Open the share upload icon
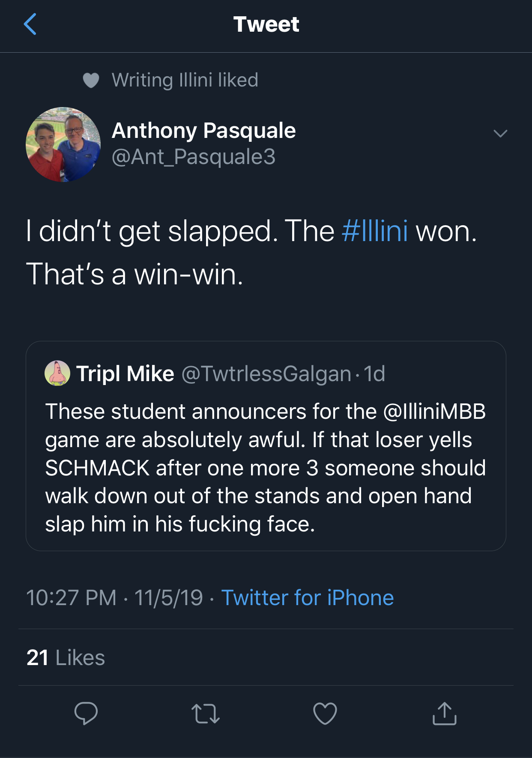Image resolution: width=532 pixels, height=758 pixels. pyautogui.click(x=445, y=713)
